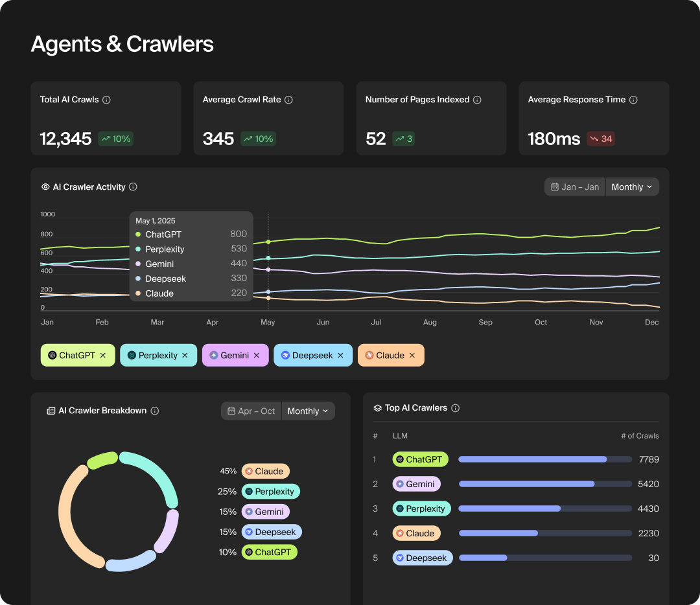Image resolution: width=700 pixels, height=605 pixels.
Task: Click info icon next to Total AI Crawls
Action: [106, 100]
